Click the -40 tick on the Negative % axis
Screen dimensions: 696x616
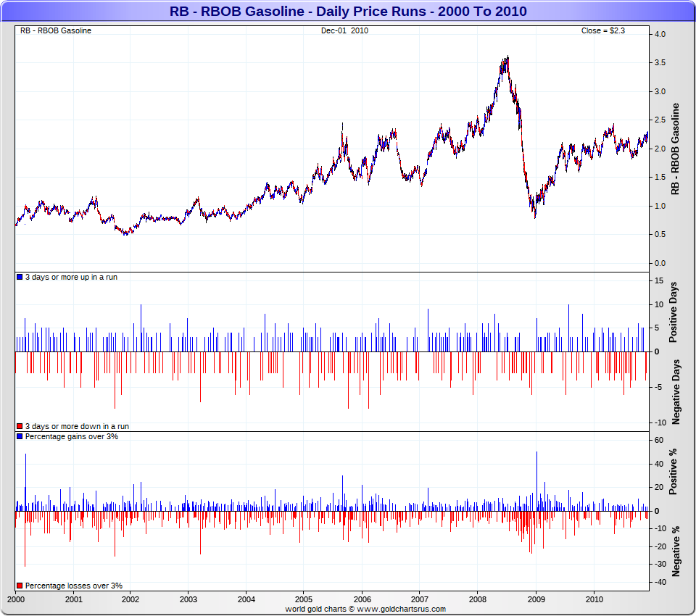tap(660, 582)
